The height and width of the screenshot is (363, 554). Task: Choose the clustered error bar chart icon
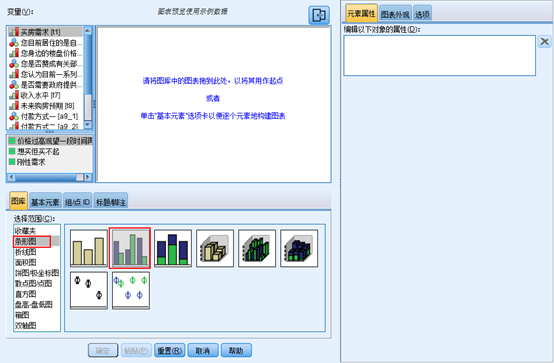[x=131, y=291]
